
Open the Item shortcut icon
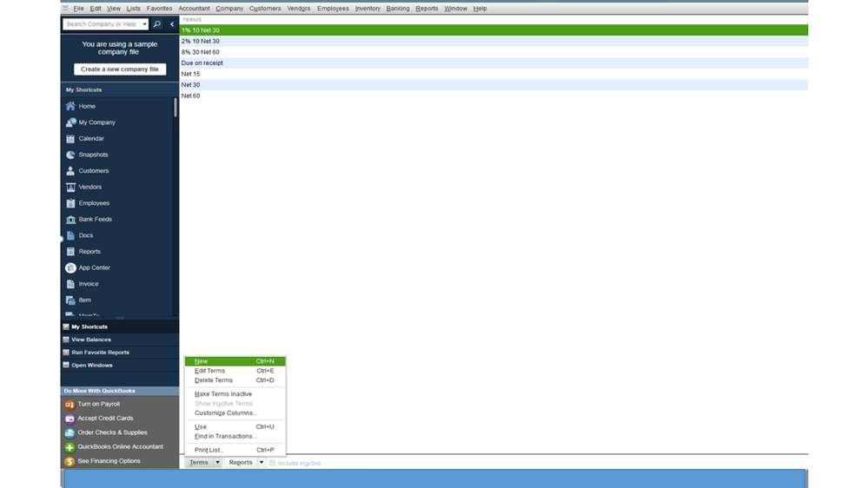click(x=70, y=300)
